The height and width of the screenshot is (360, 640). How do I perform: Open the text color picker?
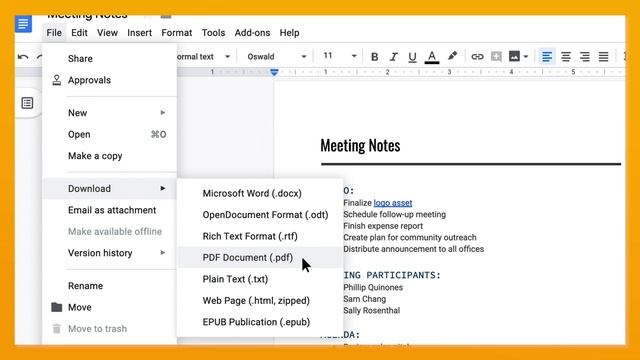pyautogui.click(x=432, y=57)
